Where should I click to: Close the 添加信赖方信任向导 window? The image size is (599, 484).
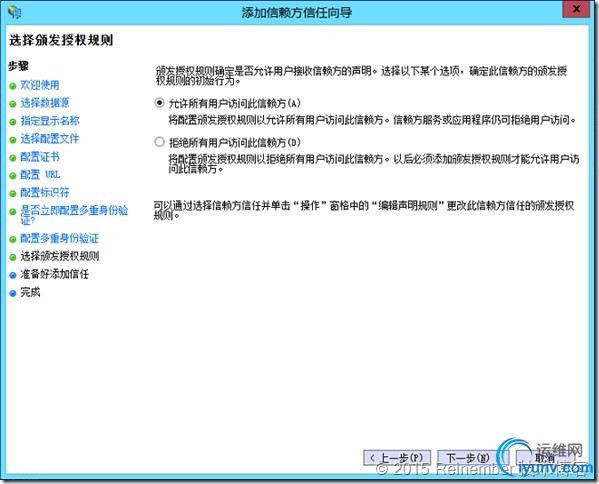pyautogui.click(x=576, y=9)
